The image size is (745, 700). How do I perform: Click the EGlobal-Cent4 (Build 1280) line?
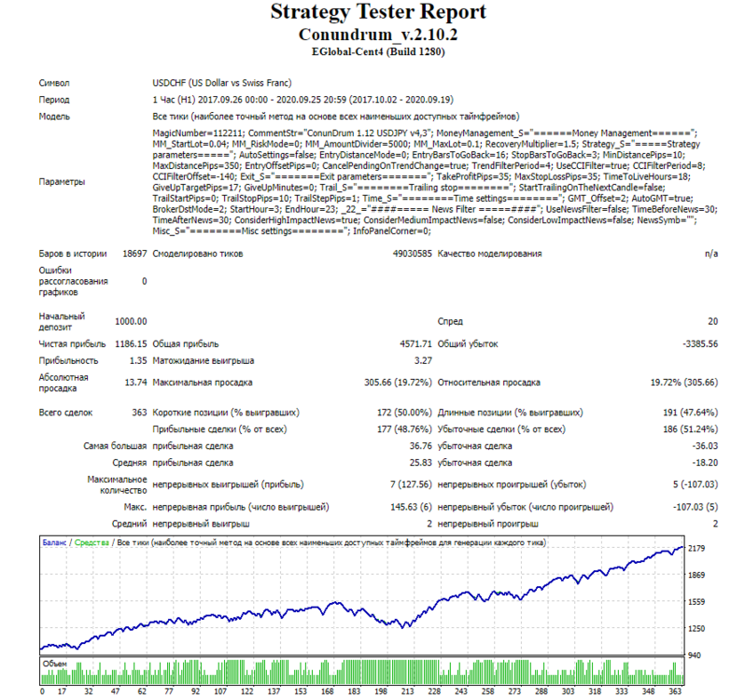[378, 51]
